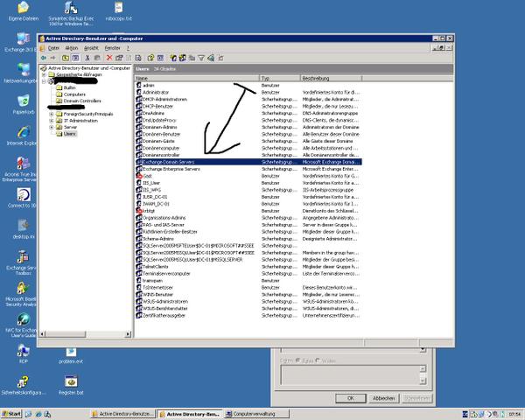The image size is (525, 420).
Task: Open Help via the question mark toolbar icon
Action: (150, 58)
